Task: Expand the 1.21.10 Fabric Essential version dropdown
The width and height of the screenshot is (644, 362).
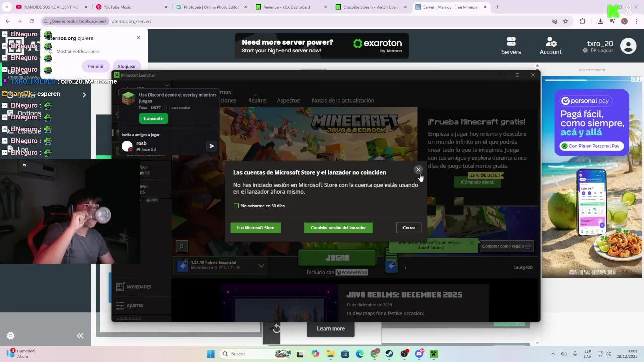Action: point(261,265)
